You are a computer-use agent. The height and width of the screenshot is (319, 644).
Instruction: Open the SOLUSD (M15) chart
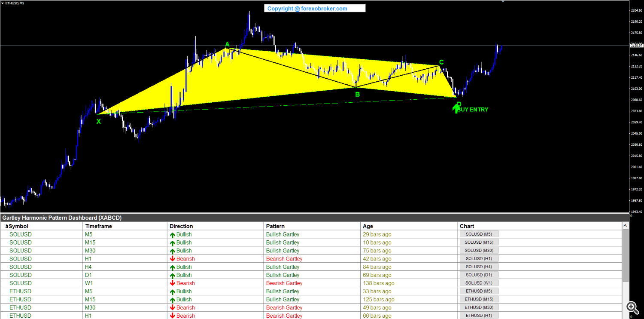(x=479, y=242)
